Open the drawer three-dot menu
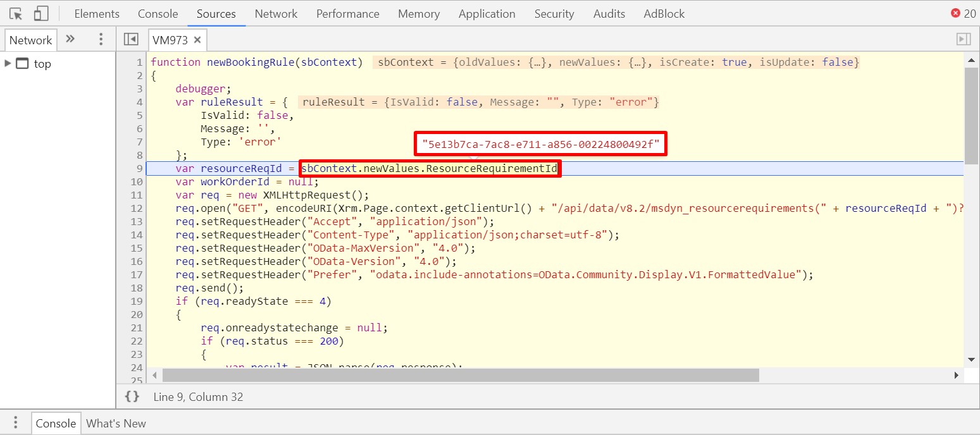This screenshot has width=980, height=435. point(16,423)
